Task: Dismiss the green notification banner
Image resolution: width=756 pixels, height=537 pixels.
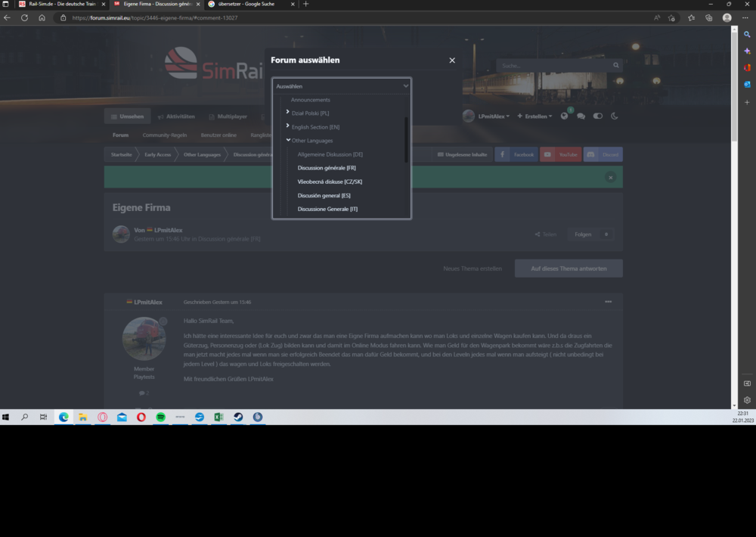Action: coord(610,178)
